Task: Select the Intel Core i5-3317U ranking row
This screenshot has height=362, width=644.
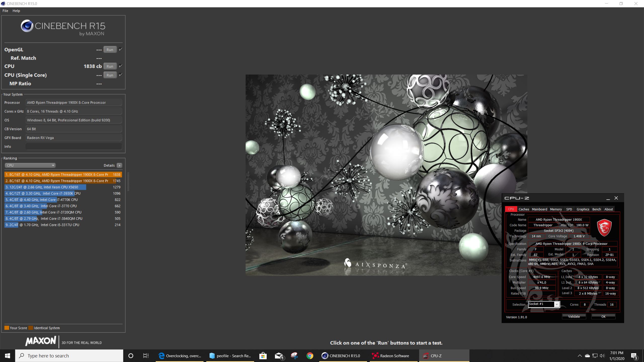Action: 63,225
